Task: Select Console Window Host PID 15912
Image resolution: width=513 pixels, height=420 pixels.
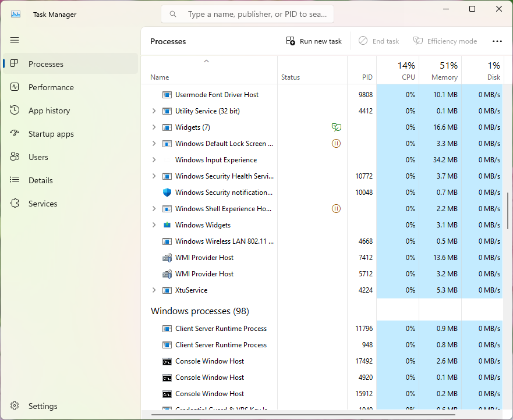Action: [323, 394]
